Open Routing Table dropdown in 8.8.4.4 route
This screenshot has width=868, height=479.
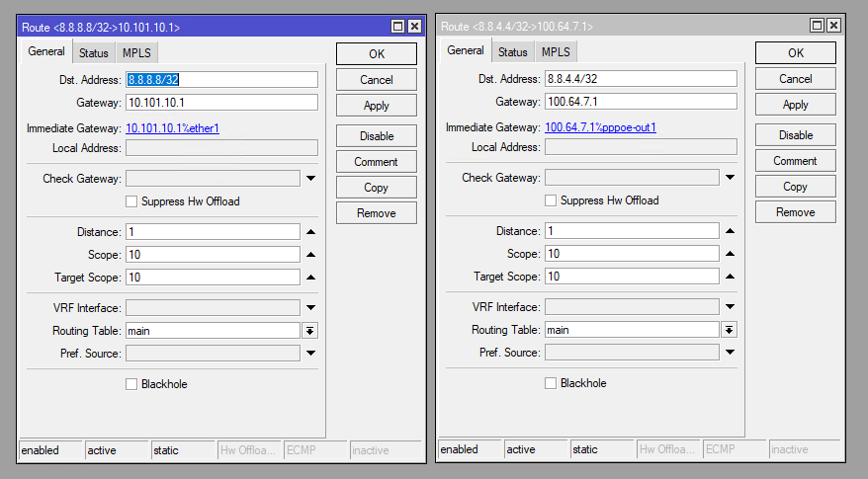click(729, 330)
